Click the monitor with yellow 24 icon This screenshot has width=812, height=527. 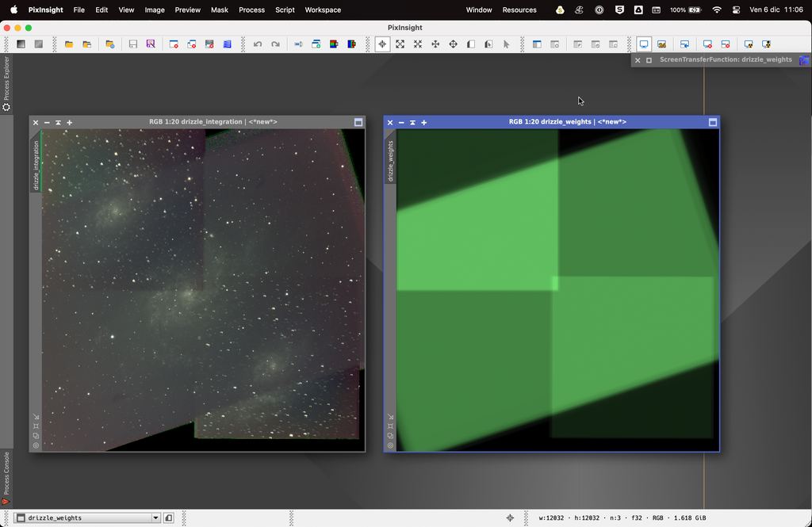[x=662, y=44]
